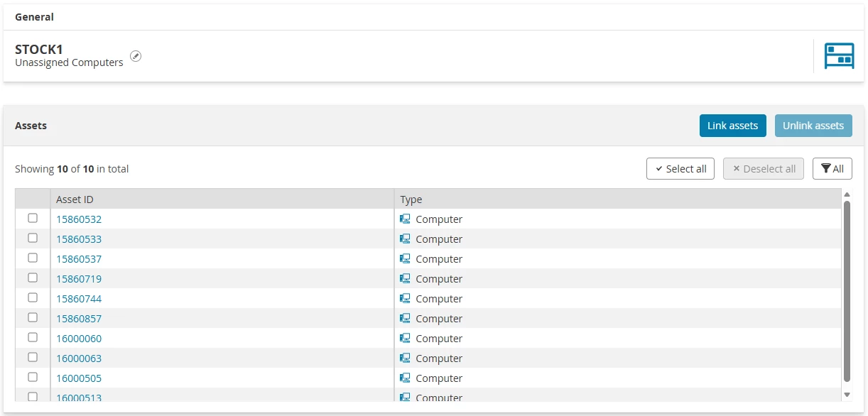Viewport: 868px width, 416px height.
Task: Open asset link 15860719
Action: coord(79,279)
